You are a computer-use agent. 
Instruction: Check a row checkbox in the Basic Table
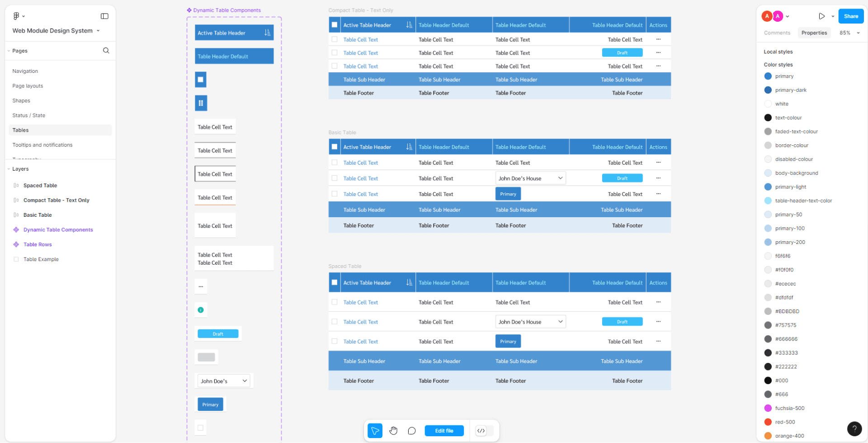pyautogui.click(x=335, y=162)
